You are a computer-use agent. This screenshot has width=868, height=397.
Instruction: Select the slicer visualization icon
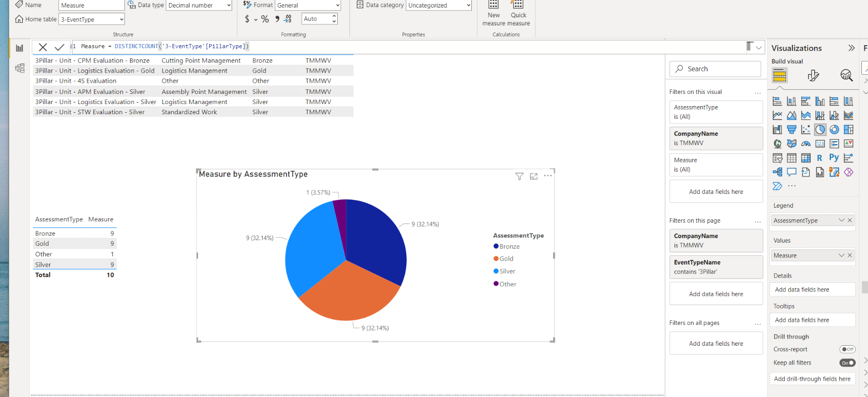point(777,158)
